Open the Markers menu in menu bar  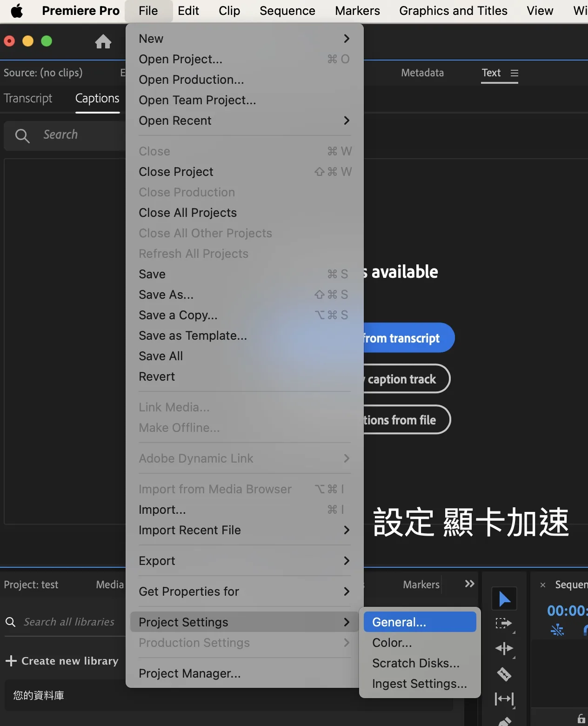(357, 11)
